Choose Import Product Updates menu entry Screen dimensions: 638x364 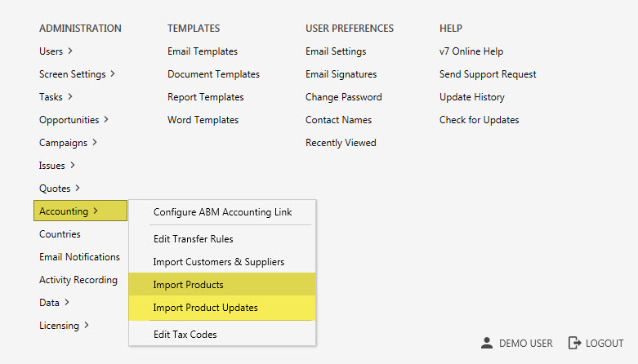point(205,308)
